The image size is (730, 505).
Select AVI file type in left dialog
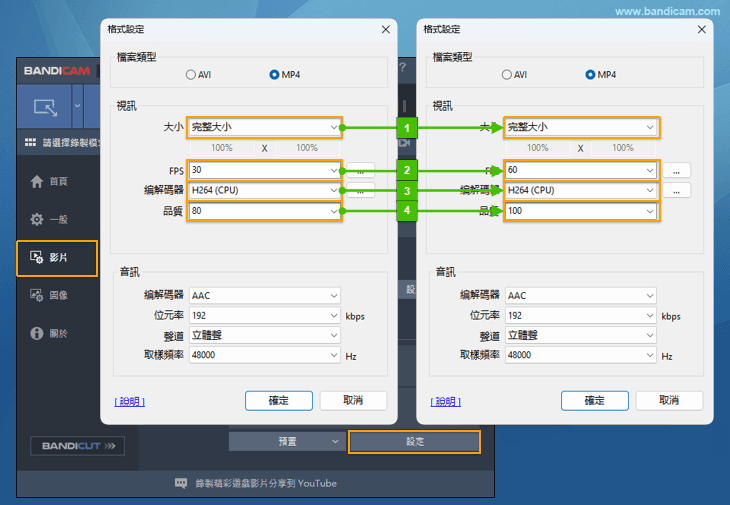[x=198, y=74]
